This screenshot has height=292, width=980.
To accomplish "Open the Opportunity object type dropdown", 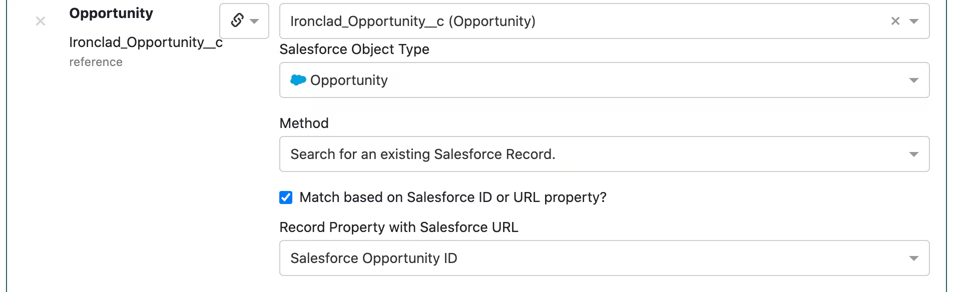I will pos(605,80).
